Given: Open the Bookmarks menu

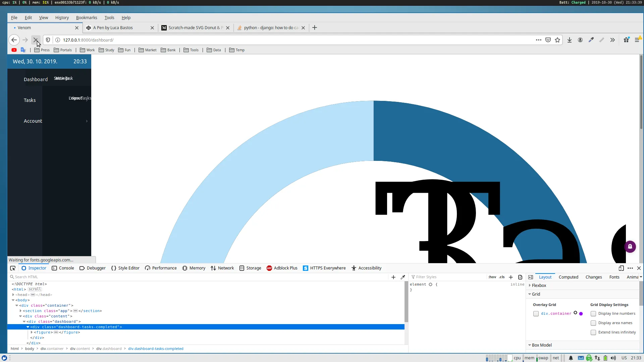Looking at the screenshot, I should [87, 18].
